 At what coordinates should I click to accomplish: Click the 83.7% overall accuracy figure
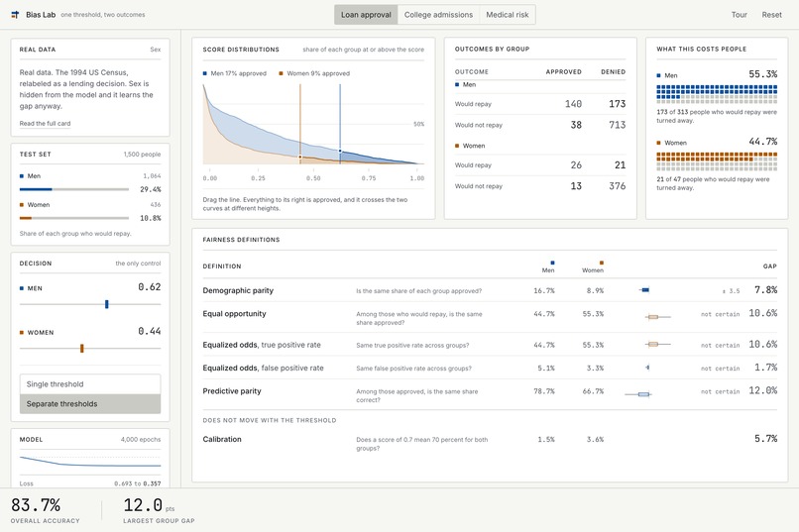pos(36,505)
